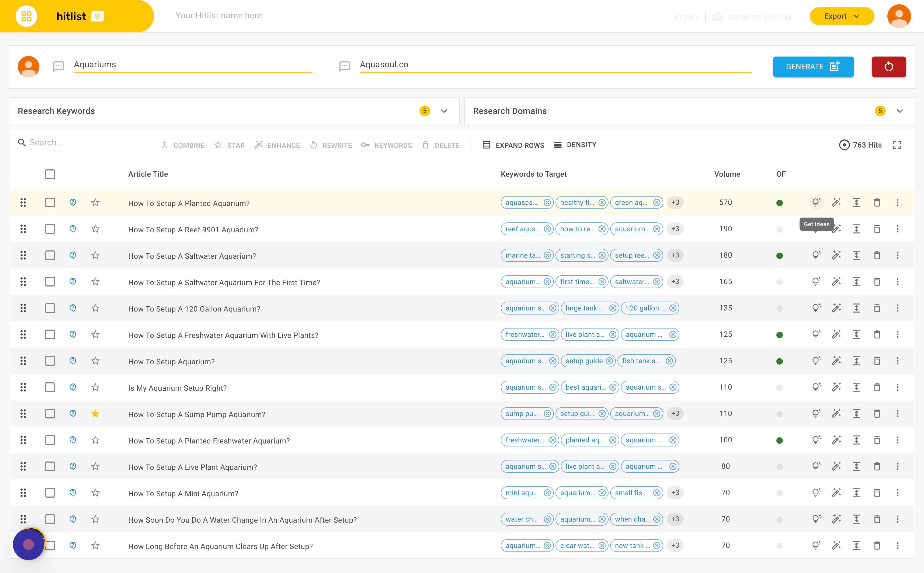Expand the Research Domains panel

pos(899,111)
